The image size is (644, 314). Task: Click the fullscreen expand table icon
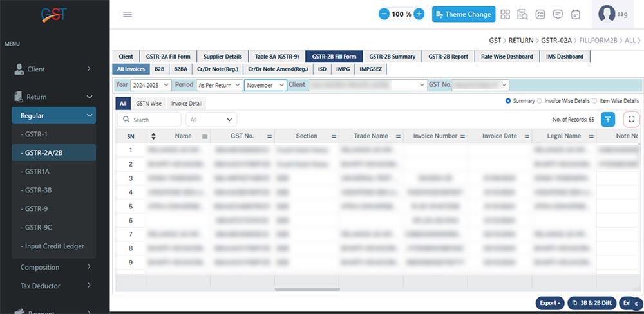(x=631, y=119)
